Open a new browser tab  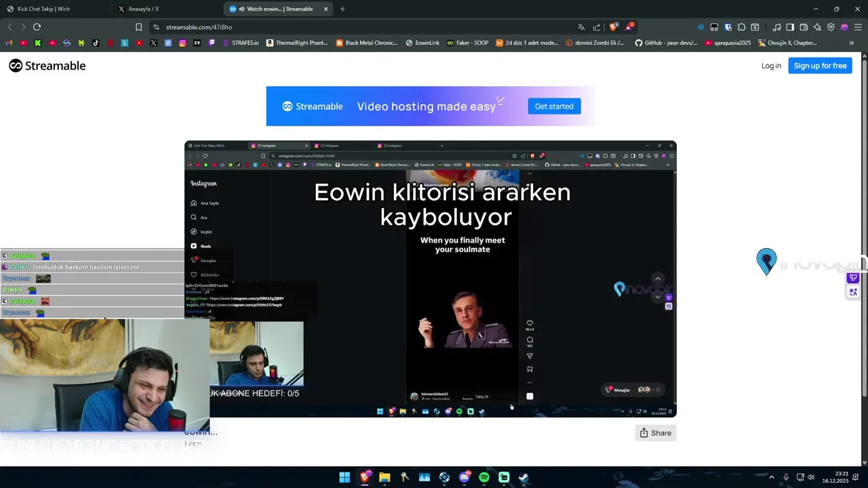coord(342,9)
